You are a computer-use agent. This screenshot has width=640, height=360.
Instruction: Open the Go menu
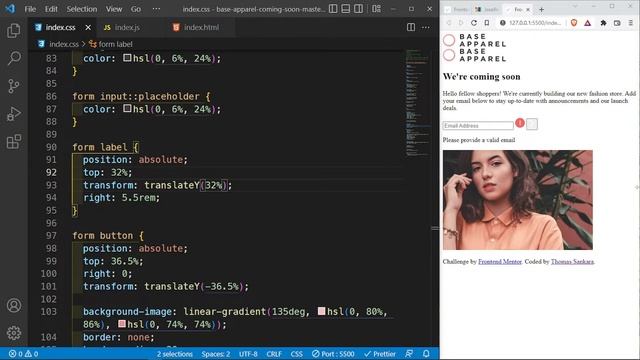[x=136, y=9]
